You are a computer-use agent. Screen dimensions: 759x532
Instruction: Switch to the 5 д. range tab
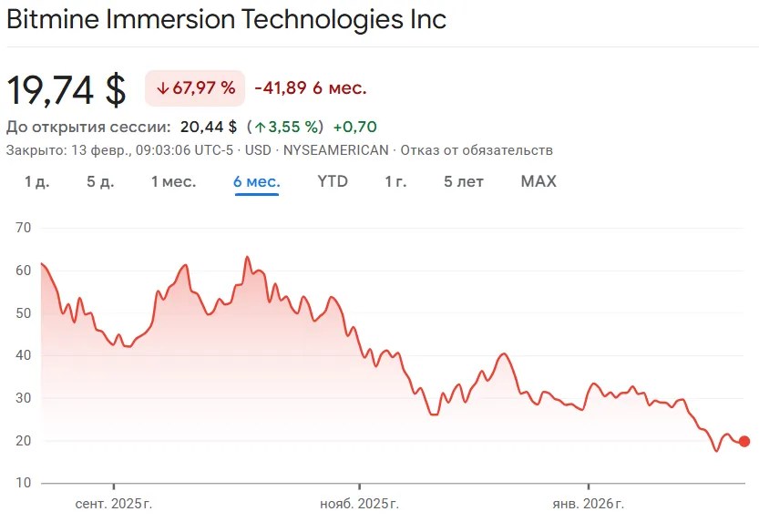tap(100, 181)
